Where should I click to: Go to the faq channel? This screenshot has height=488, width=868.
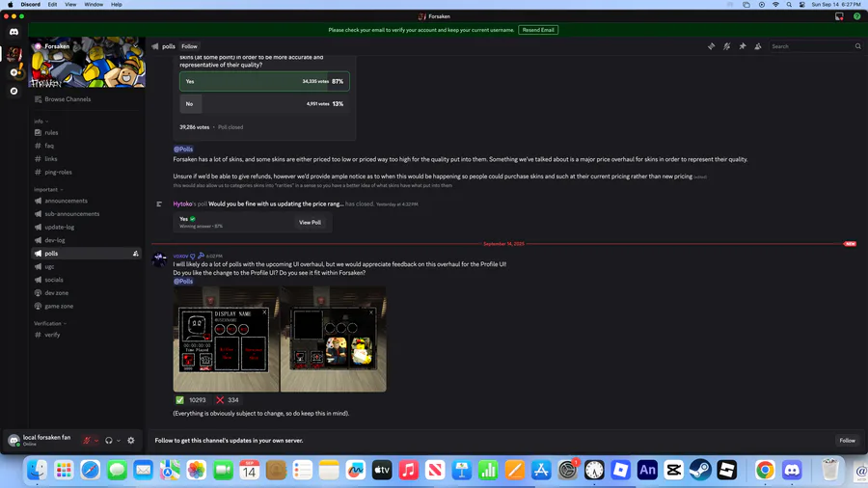point(87,146)
